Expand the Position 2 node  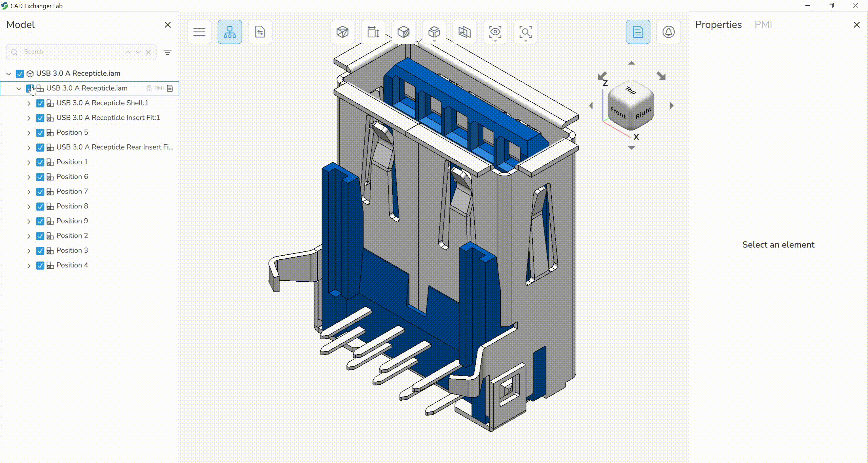click(x=29, y=236)
